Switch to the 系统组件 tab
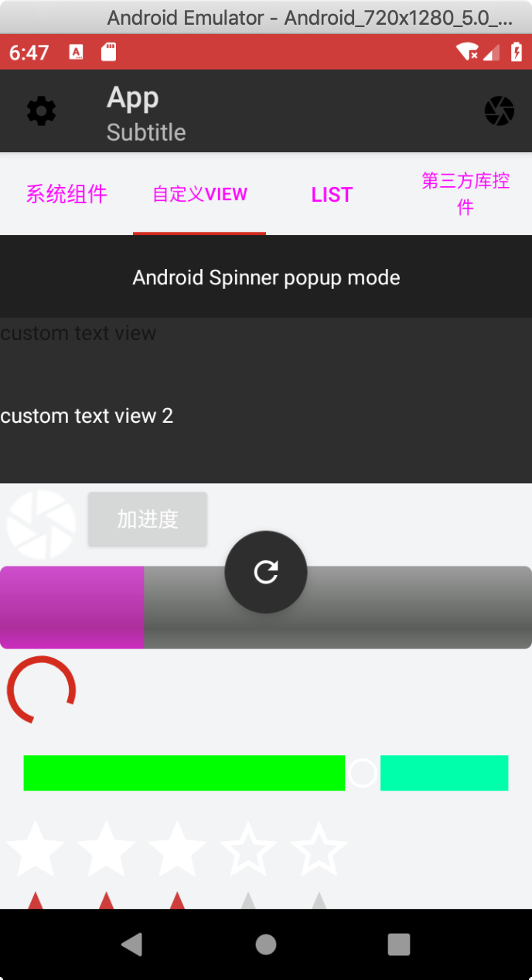532x980 pixels. coord(66,194)
